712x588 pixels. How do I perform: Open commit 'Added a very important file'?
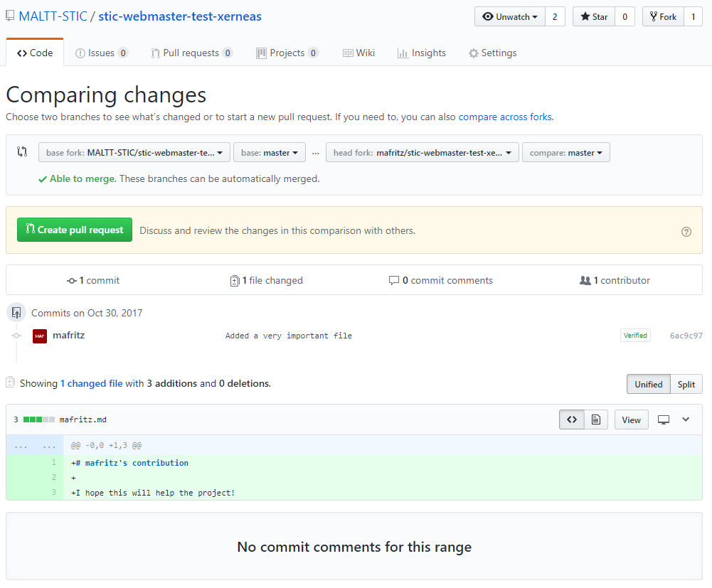coord(289,336)
